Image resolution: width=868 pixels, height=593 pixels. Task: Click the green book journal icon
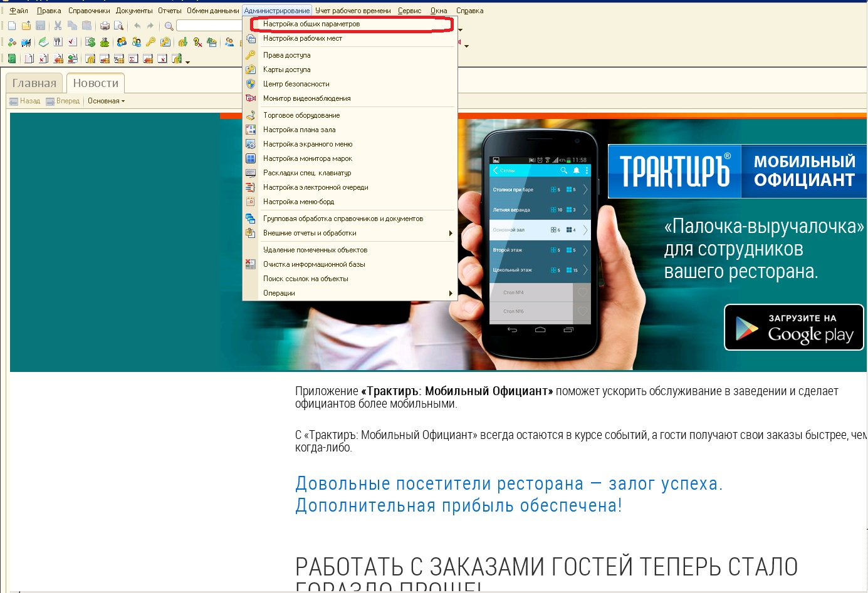click(12, 58)
